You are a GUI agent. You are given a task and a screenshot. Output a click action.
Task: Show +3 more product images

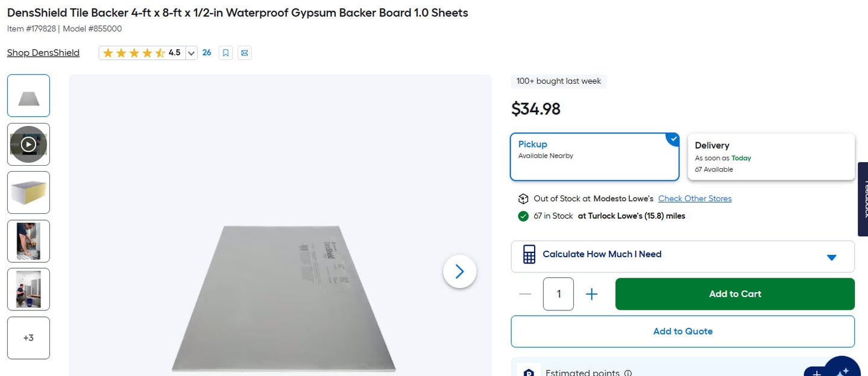(28, 338)
